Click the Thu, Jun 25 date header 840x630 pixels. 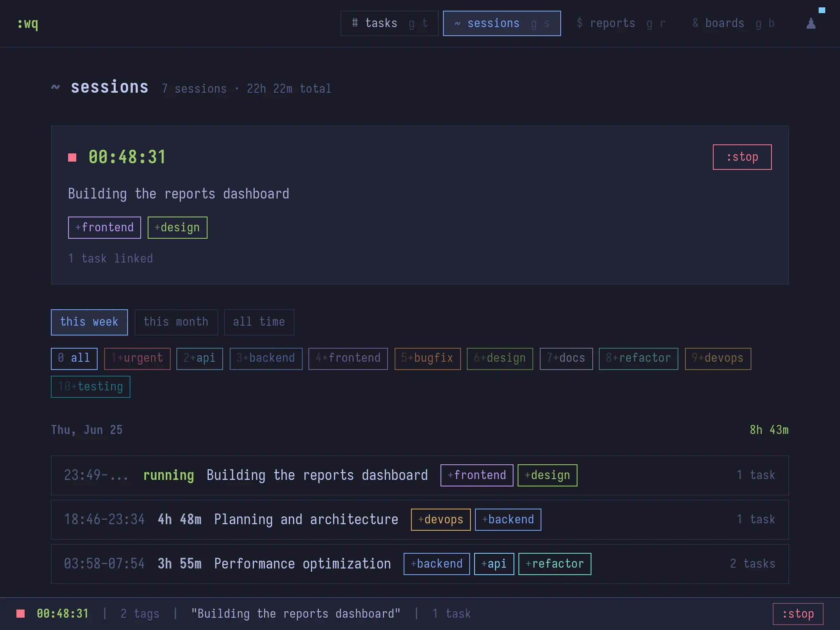click(x=87, y=430)
